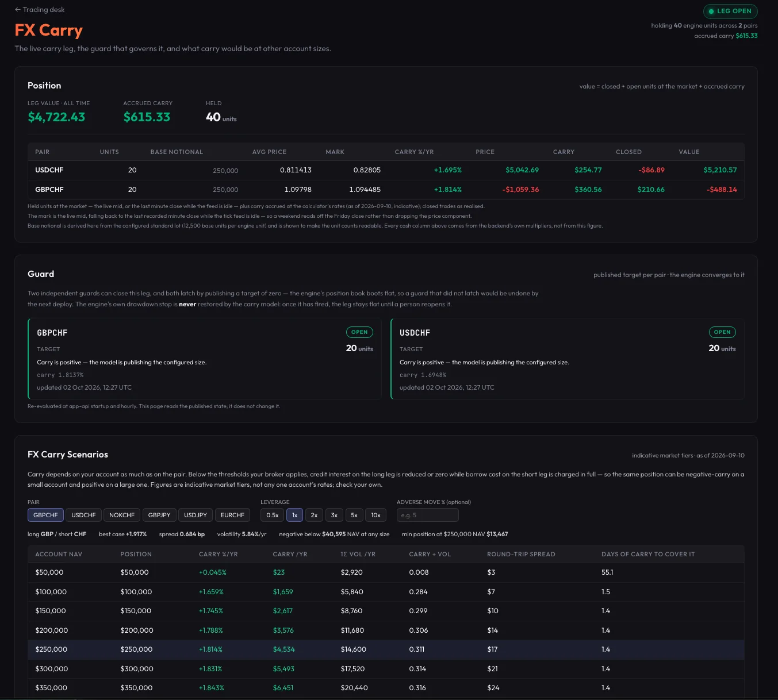778x700 pixels.
Task: Set leverage to 0.5x
Action: 273,515
